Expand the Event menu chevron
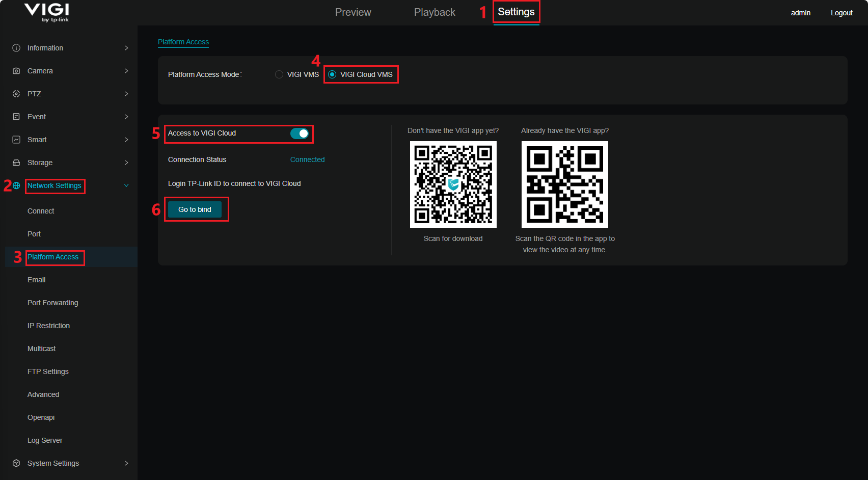 point(126,117)
